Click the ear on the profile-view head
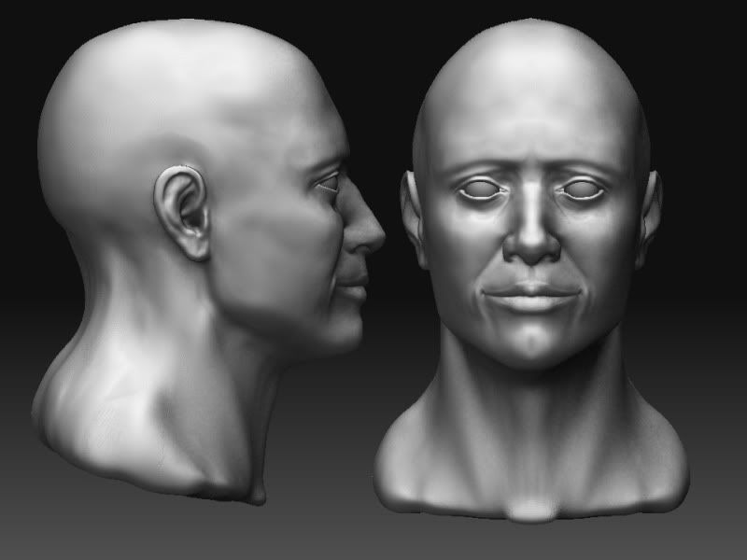 pos(185,213)
